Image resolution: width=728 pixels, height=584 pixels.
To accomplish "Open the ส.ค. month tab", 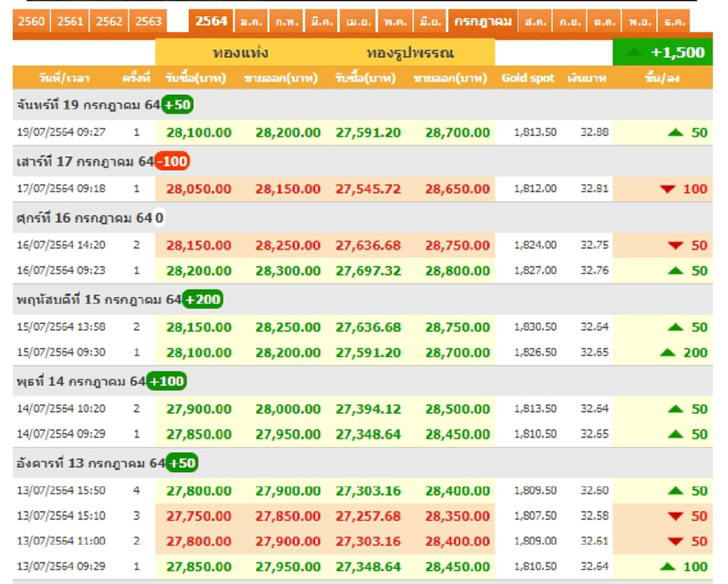I will pos(536,22).
